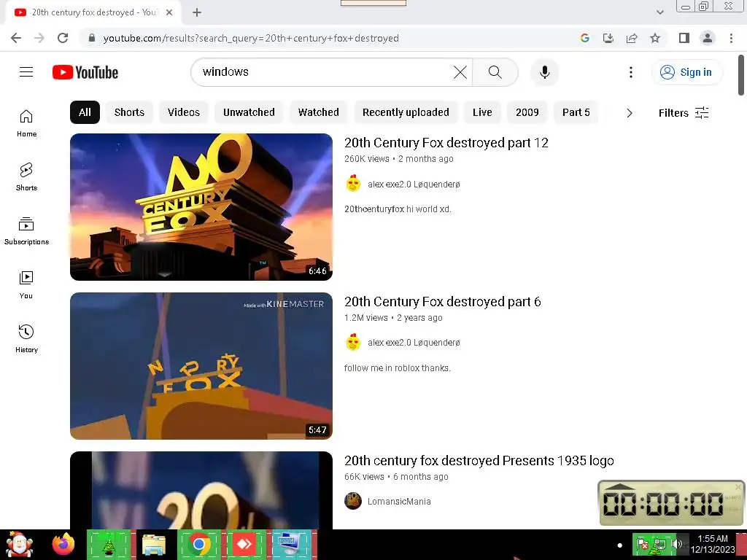Image resolution: width=747 pixels, height=560 pixels.
Task: Open the YouTube hamburger guide menu
Action: tap(26, 72)
